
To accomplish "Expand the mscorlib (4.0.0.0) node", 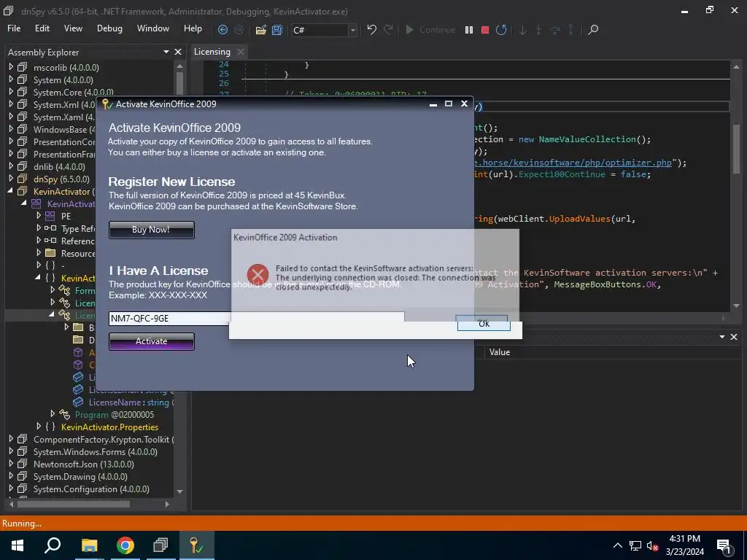I will (x=11, y=67).
